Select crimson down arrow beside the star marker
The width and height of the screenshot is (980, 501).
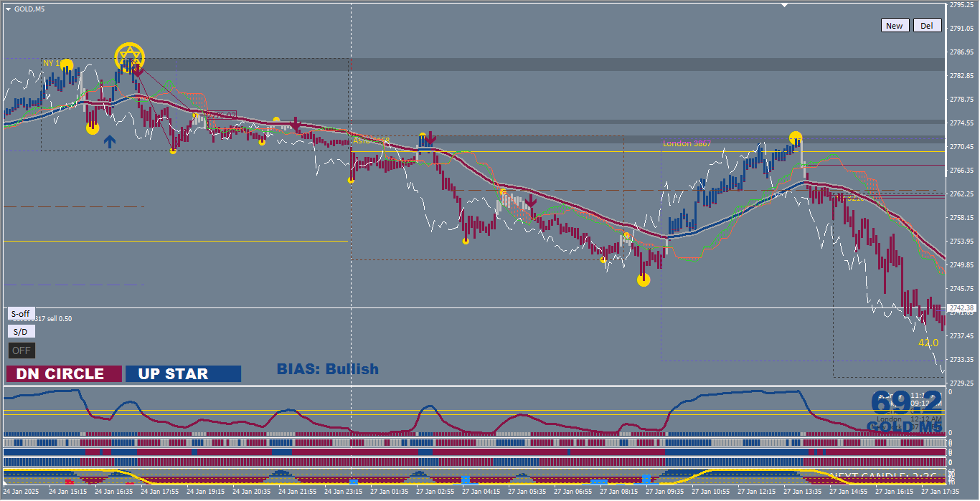[x=138, y=70]
